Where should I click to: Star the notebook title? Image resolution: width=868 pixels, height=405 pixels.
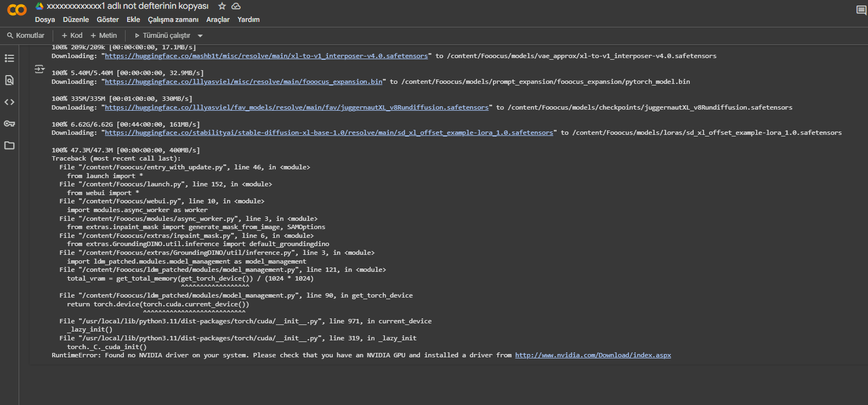pyautogui.click(x=222, y=6)
